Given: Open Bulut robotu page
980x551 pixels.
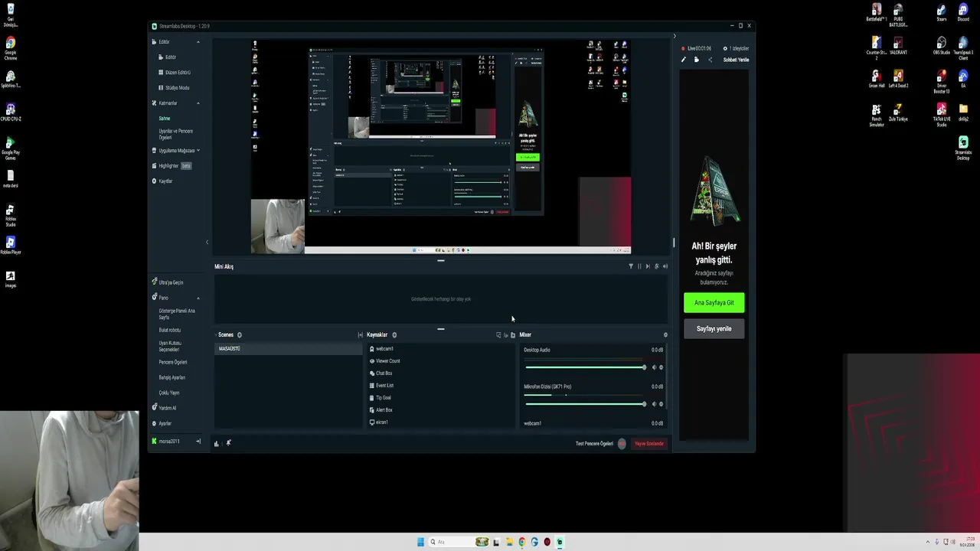Looking at the screenshot, I should coord(170,330).
